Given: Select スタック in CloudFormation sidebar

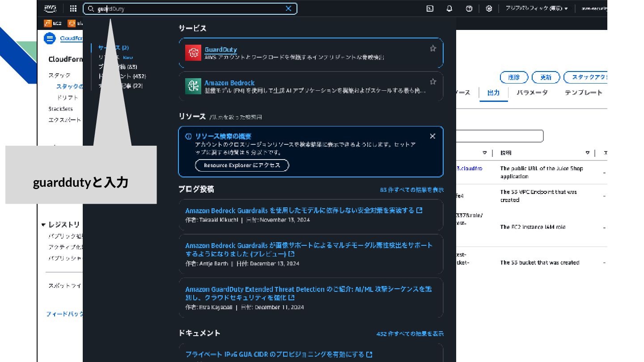Looking at the screenshot, I should tap(59, 75).
